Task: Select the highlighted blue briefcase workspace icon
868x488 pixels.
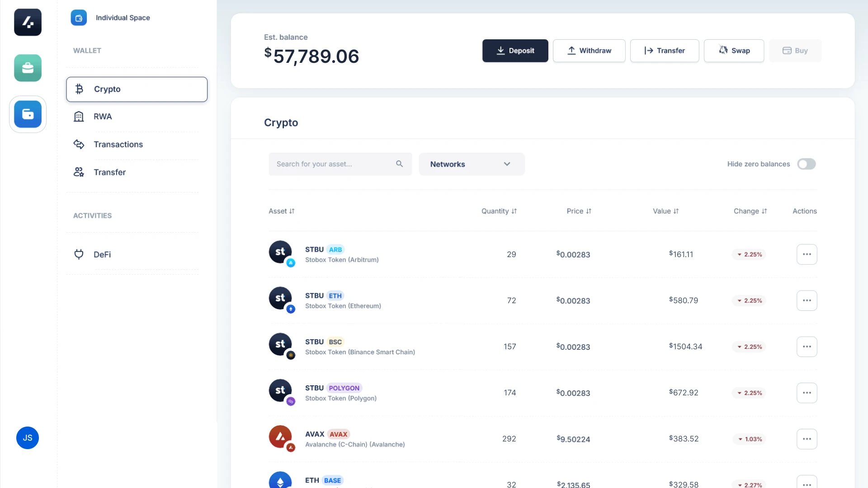Action: (x=28, y=114)
